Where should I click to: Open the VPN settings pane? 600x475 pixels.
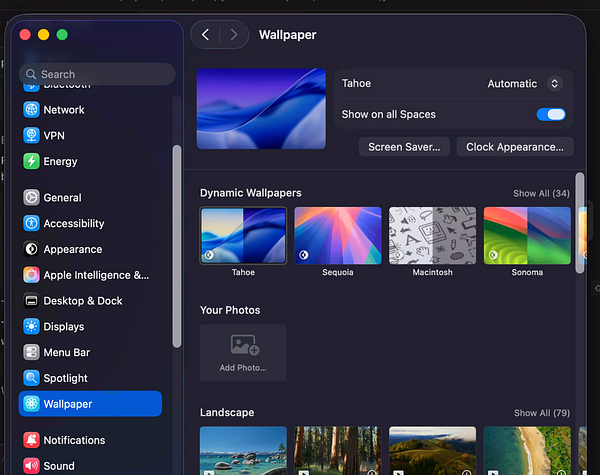pyautogui.click(x=90, y=135)
